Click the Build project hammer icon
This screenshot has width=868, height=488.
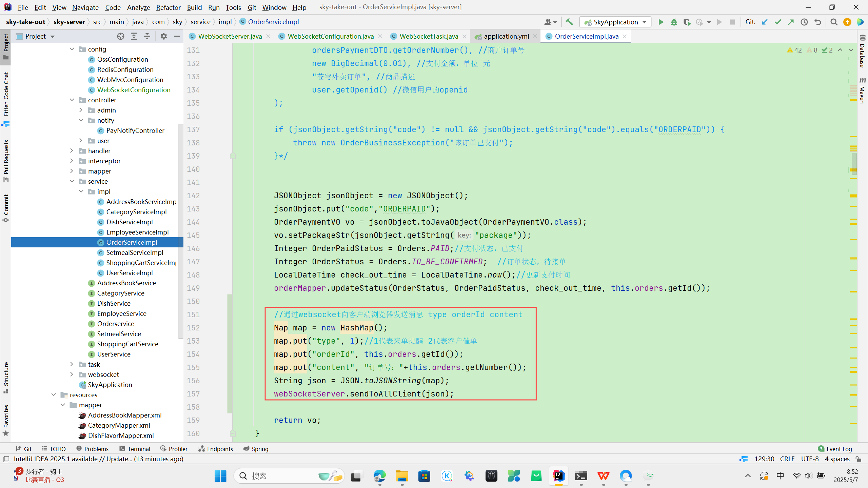(569, 22)
